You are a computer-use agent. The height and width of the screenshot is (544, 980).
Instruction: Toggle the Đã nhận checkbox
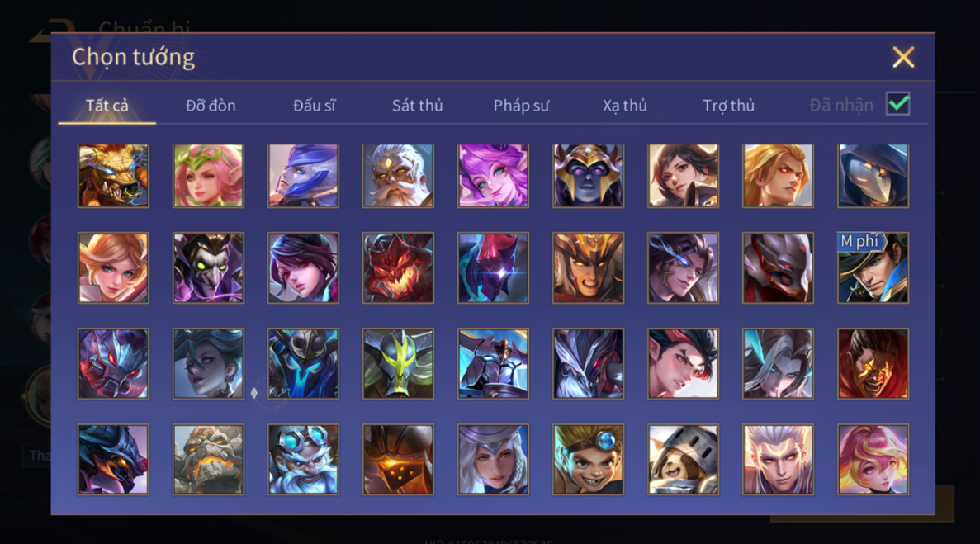898,104
